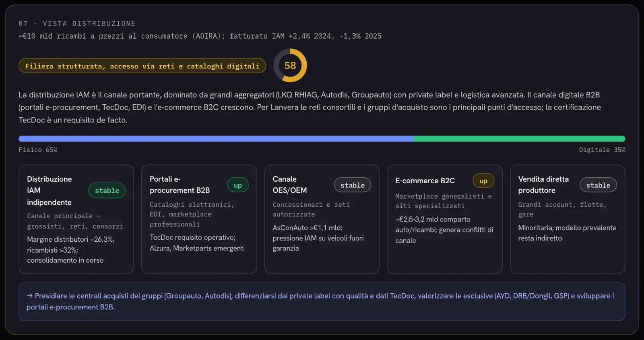644x340 pixels.
Task: Click the 07 · VISTA DISTRIBUZIONE section header
Action: coord(77,23)
